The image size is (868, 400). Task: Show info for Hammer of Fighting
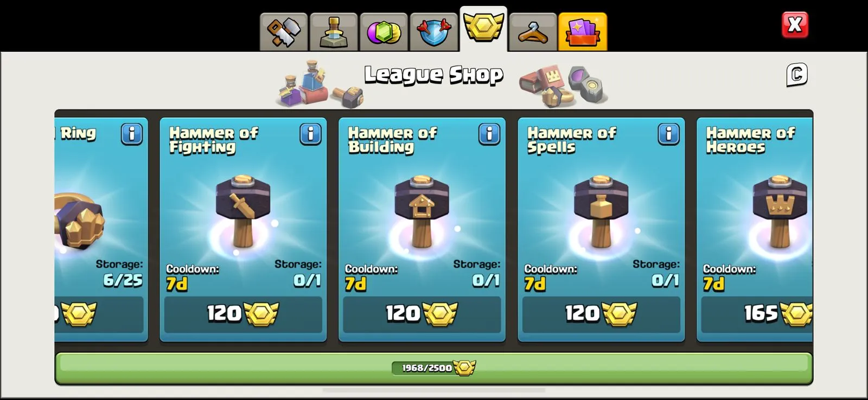310,134
